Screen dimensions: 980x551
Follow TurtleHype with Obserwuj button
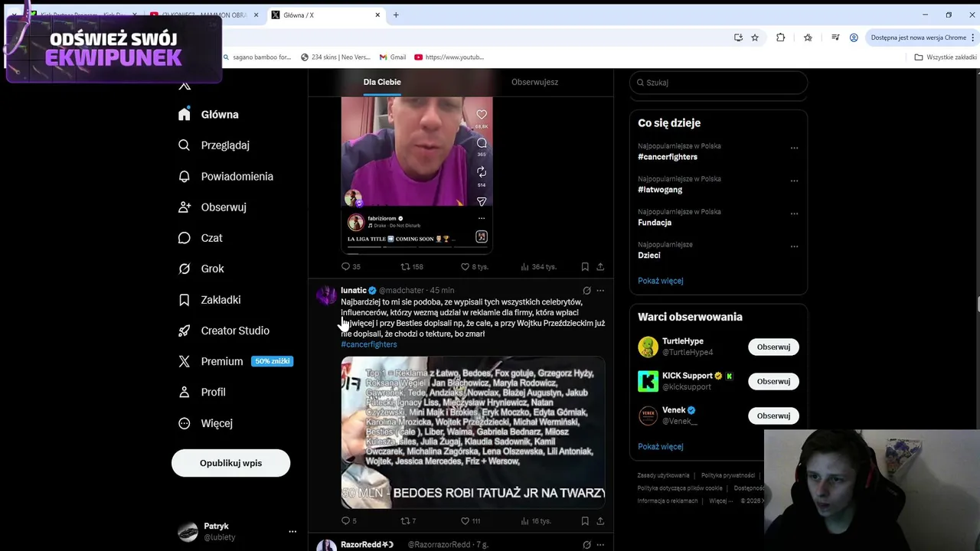click(773, 347)
